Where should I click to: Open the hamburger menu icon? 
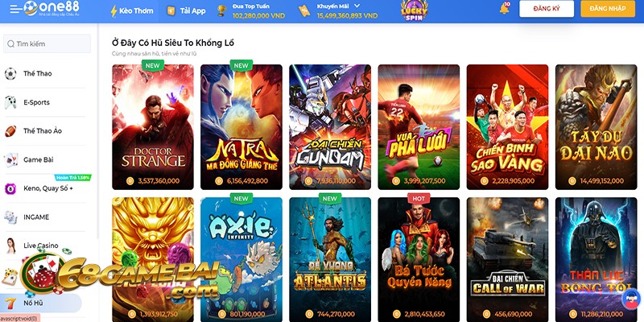pos(15,9)
